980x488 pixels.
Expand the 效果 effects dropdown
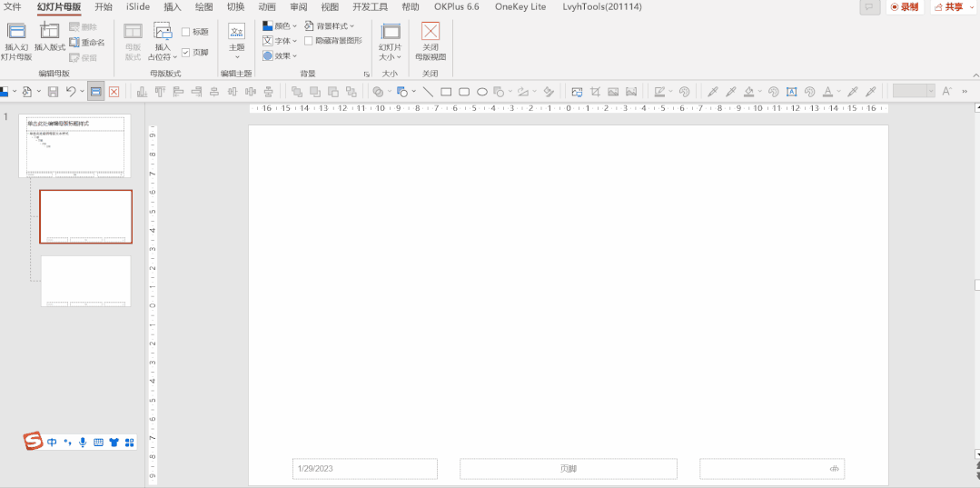click(280, 55)
